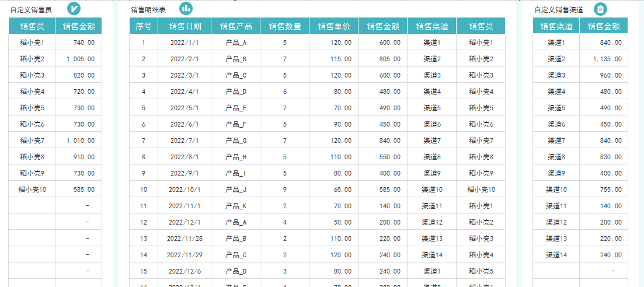644x287 pixels.
Task: Click the bar chart icon beside 销售明细表
Action: 186,8
